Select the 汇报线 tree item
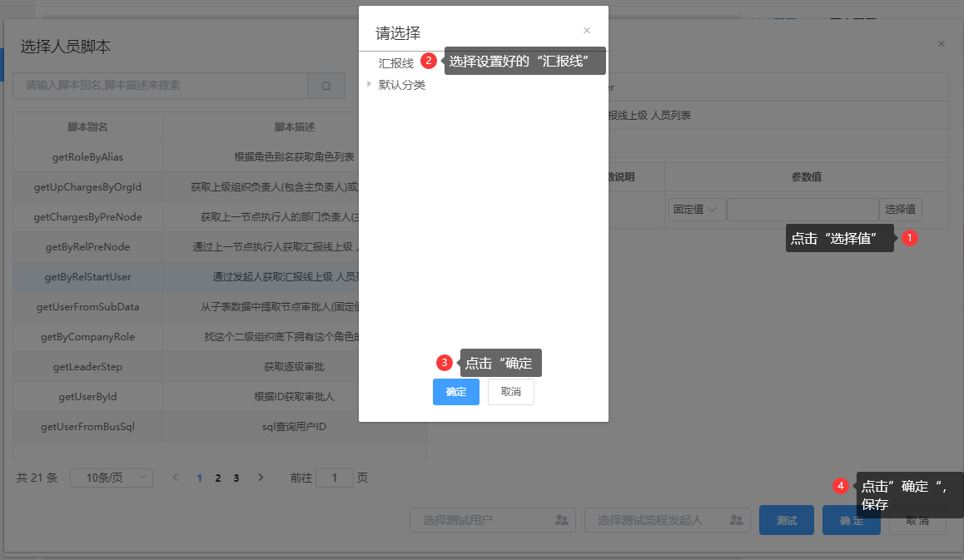 [395, 63]
